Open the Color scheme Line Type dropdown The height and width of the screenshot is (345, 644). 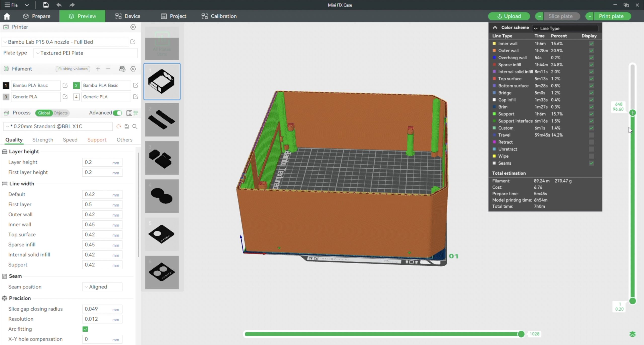click(565, 28)
